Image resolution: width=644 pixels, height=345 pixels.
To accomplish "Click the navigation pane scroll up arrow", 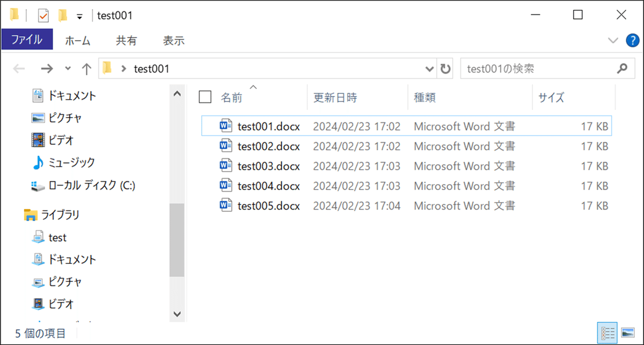I will [177, 94].
